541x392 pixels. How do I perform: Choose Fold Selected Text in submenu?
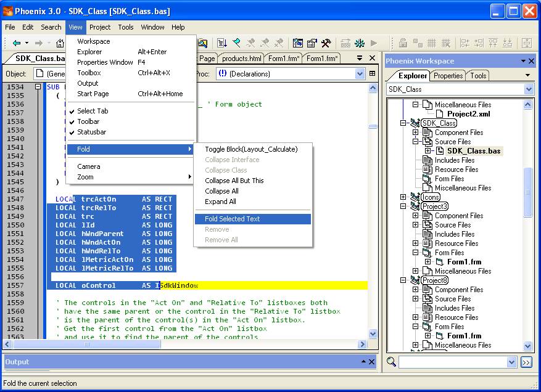click(x=253, y=219)
